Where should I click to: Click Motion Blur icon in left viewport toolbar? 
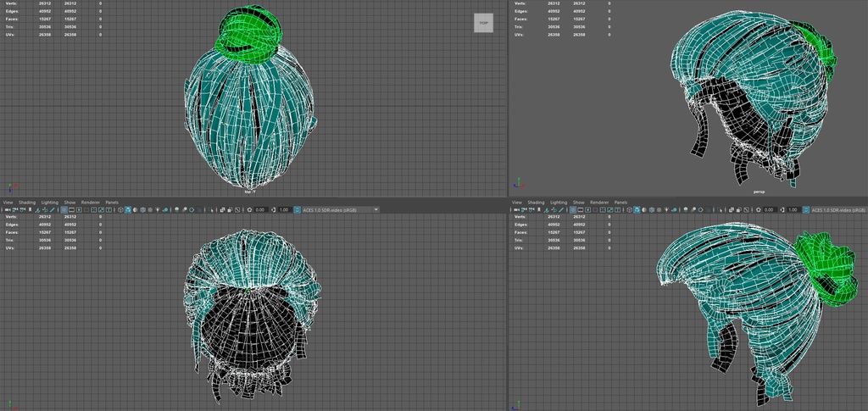click(x=184, y=209)
